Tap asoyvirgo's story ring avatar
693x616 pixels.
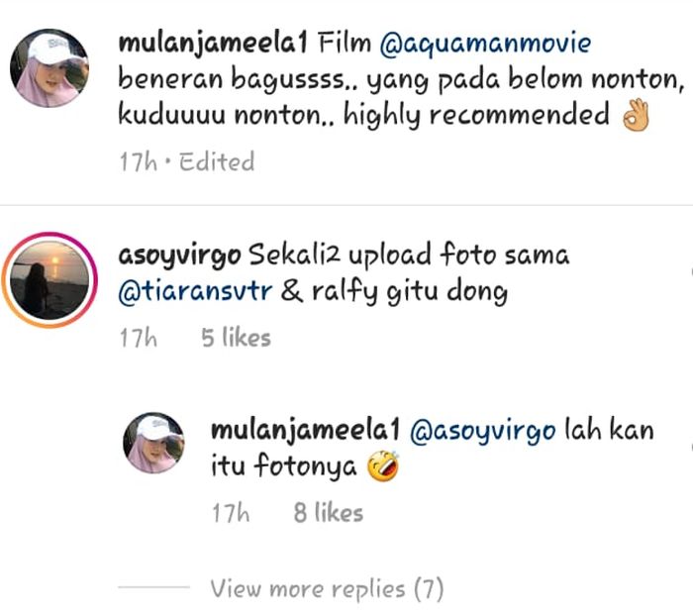coord(49,280)
